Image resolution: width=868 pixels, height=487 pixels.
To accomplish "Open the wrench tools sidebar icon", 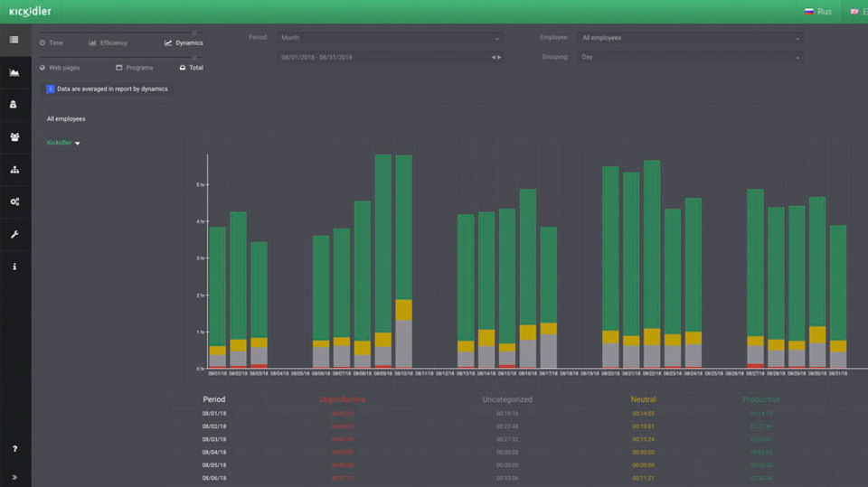I will click(x=14, y=235).
